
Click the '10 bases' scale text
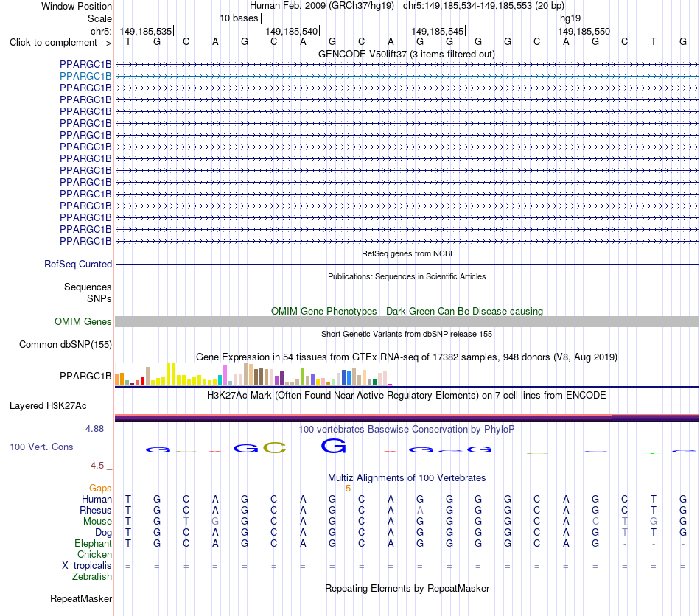[239, 18]
